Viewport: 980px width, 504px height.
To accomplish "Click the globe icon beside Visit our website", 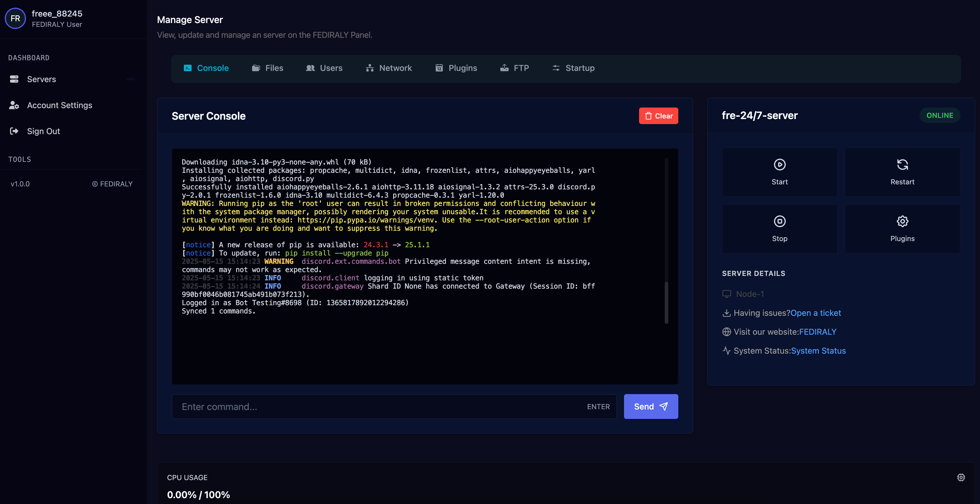I will (727, 332).
